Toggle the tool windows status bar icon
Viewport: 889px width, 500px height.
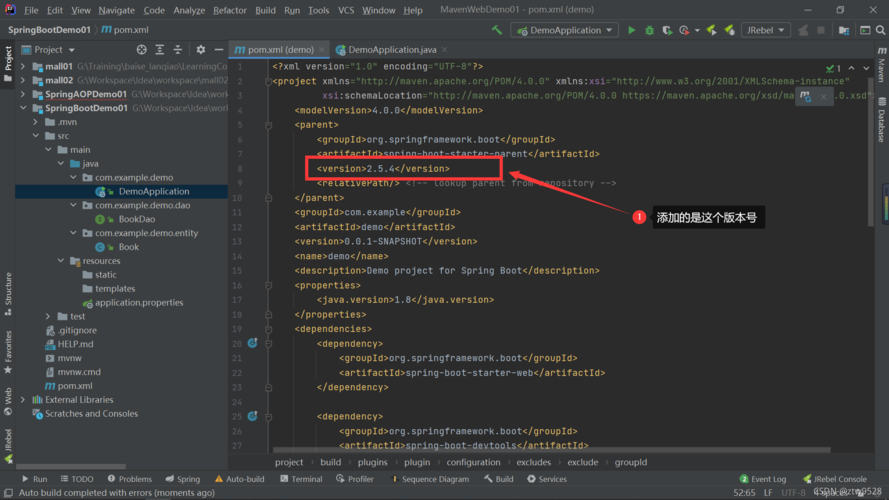click(x=9, y=493)
